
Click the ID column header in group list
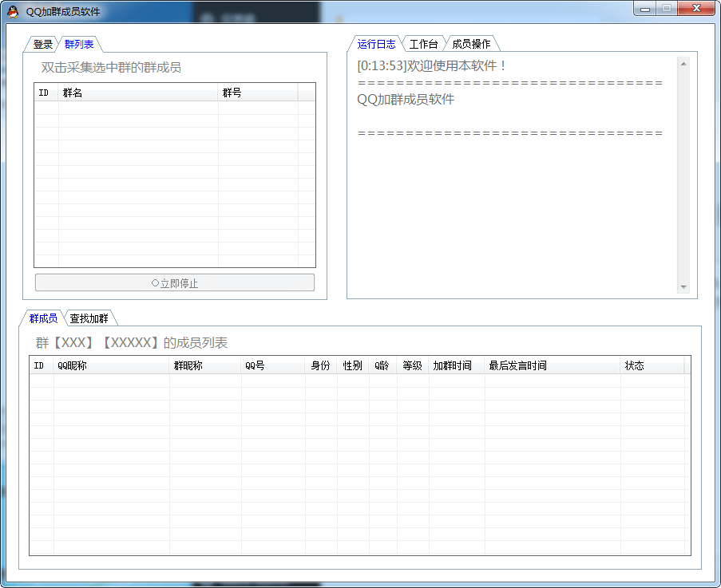(46, 93)
